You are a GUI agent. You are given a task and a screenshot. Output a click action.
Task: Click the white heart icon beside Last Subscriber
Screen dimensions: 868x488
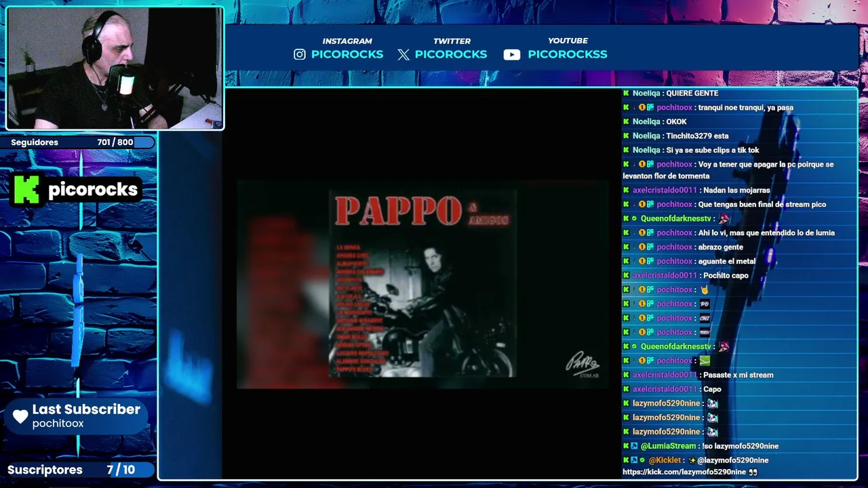pyautogui.click(x=20, y=416)
